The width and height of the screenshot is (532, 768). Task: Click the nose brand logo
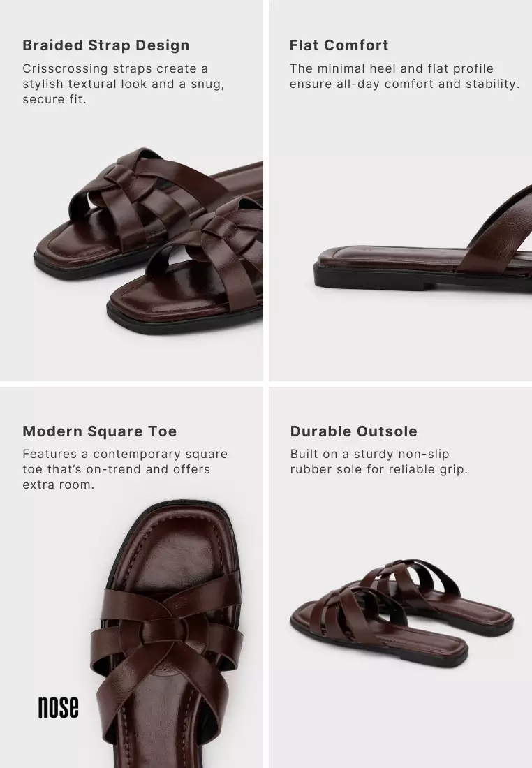pyautogui.click(x=58, y=707)
